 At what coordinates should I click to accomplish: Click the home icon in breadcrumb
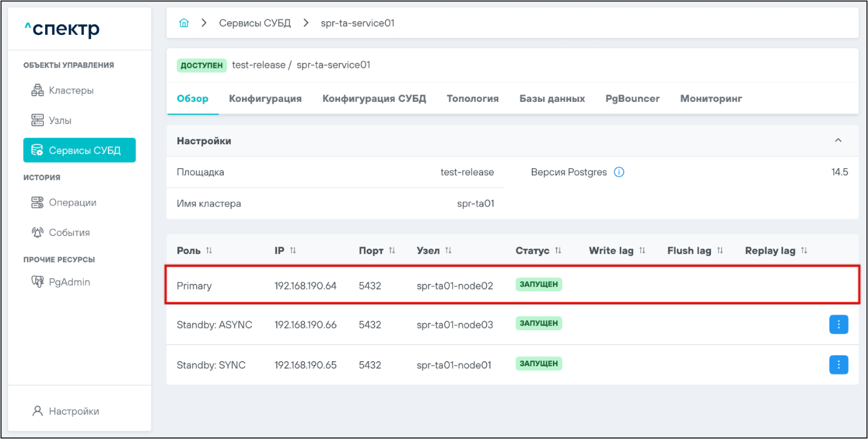184,23
